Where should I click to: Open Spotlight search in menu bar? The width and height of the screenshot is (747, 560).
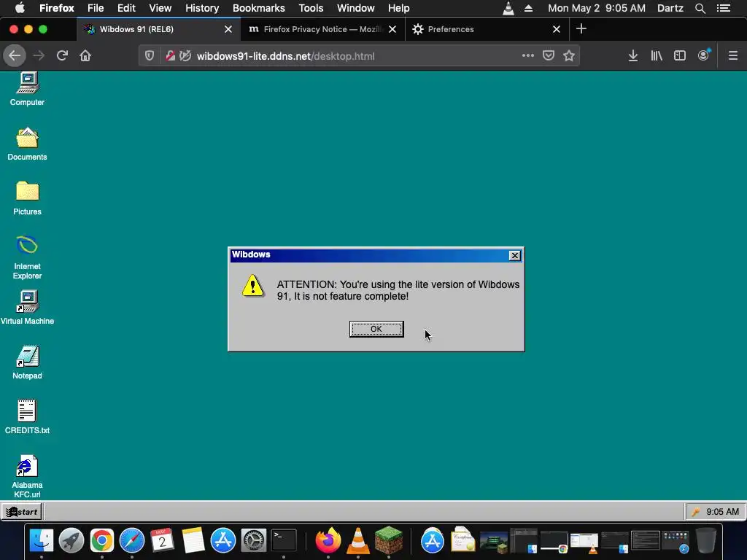click(x=700, y=8)
